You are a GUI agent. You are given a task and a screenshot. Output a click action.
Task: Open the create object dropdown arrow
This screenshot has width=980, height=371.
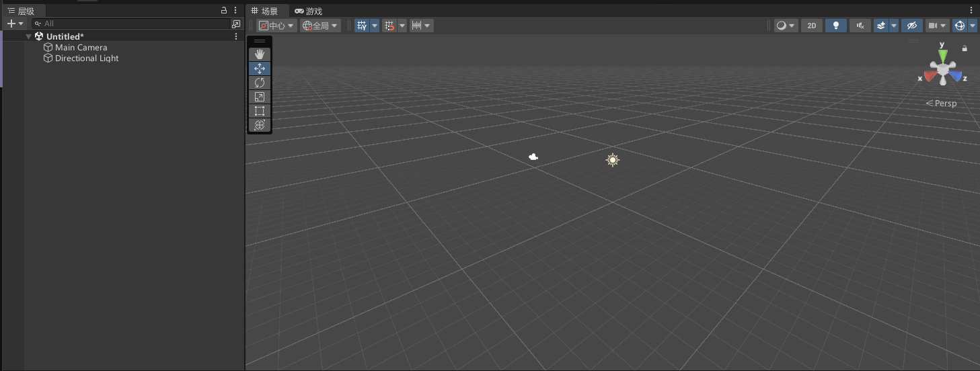point(21,24)
